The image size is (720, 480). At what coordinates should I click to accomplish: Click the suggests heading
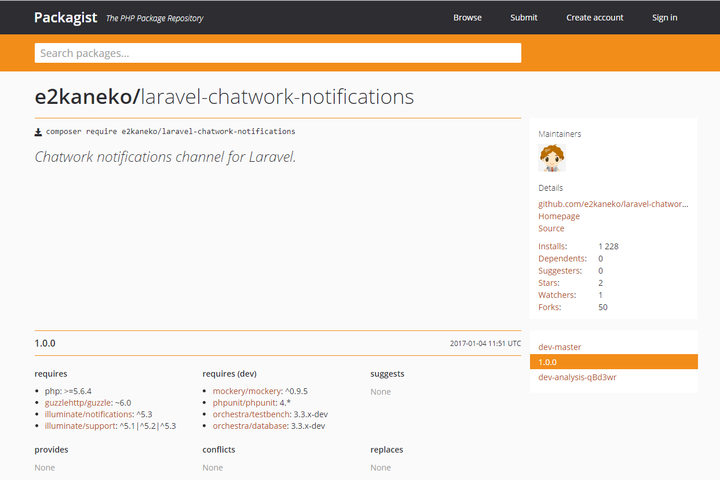387,374
